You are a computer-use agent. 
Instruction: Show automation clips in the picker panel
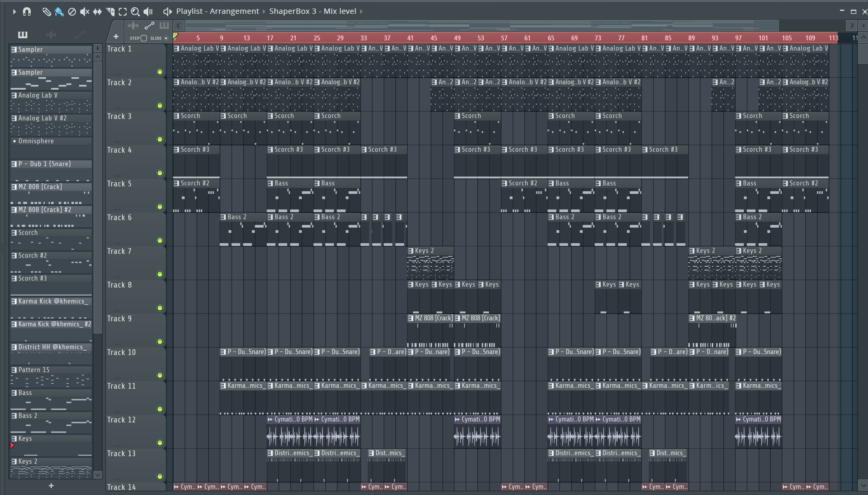click(80, 34)
